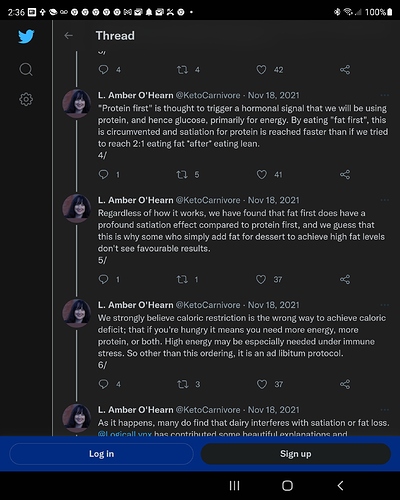The height and width of the screenshot is (500, 400).
Task: Open @KetoCarnivore handle on 4/ tweet
Action: (208, 95)
